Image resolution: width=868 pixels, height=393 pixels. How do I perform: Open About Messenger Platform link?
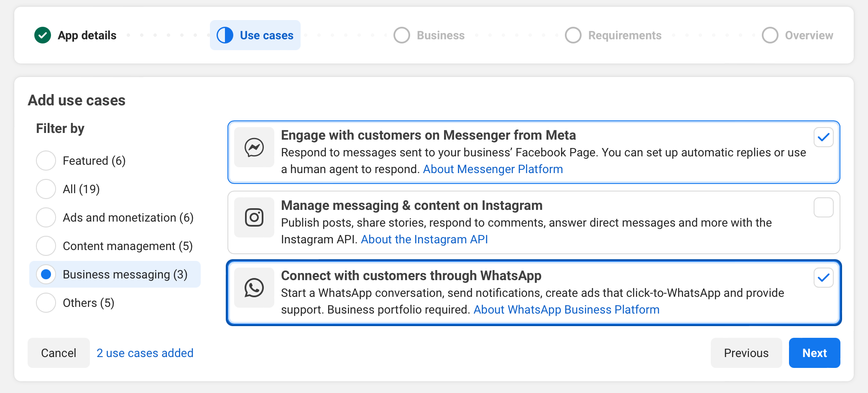[493, 169]
